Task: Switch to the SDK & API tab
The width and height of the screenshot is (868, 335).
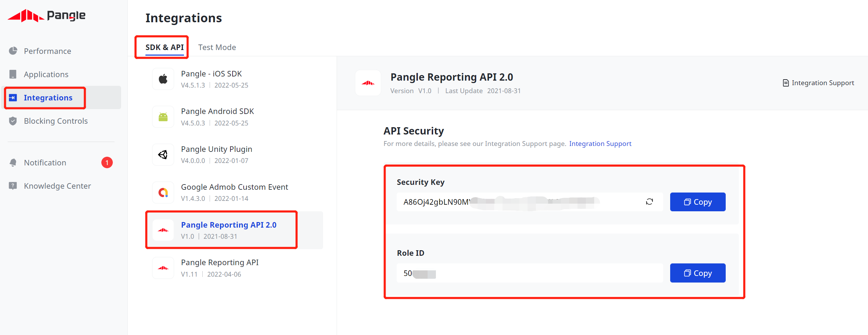Action: pyautogui.click(x=165, y=47)
